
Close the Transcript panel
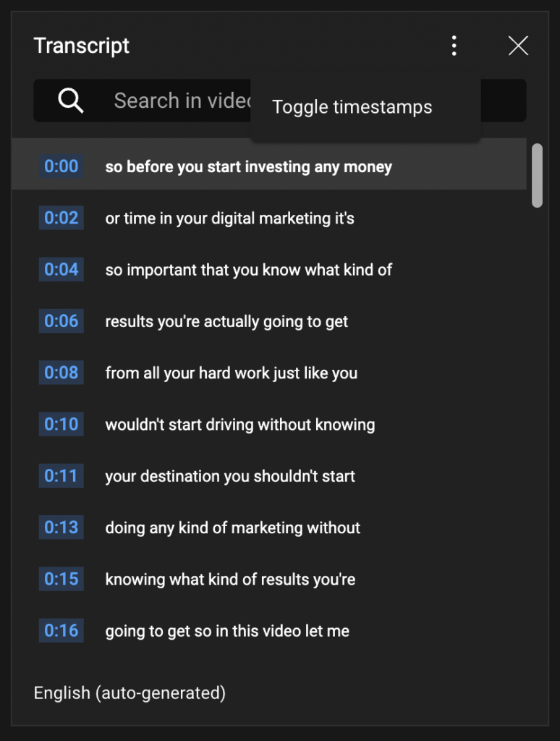pos(518,46)
